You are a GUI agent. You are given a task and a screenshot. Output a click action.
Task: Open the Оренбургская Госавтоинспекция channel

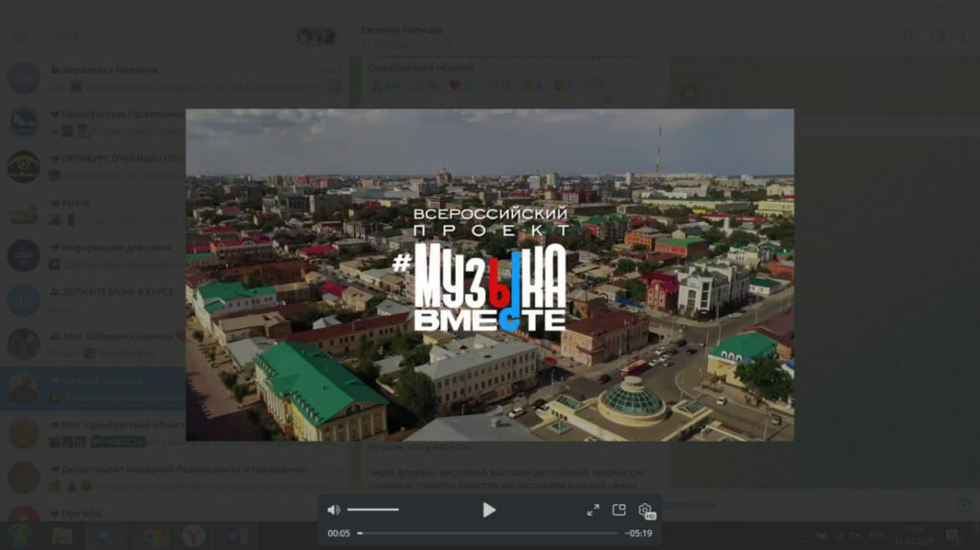pyautogui.click(x=94, y=122)
